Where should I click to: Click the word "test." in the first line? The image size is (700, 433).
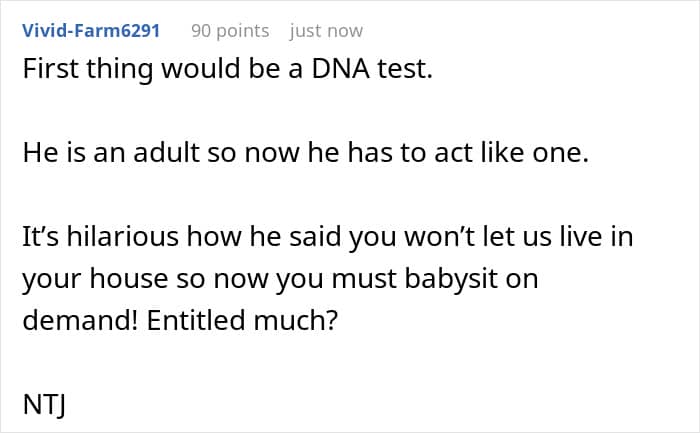(x=401, y=74)
